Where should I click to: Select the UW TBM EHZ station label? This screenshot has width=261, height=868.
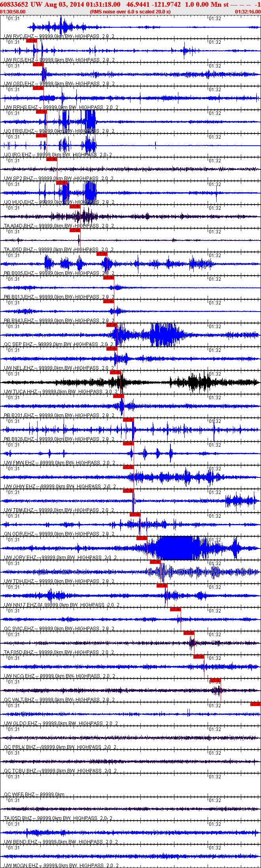[59, 510]
